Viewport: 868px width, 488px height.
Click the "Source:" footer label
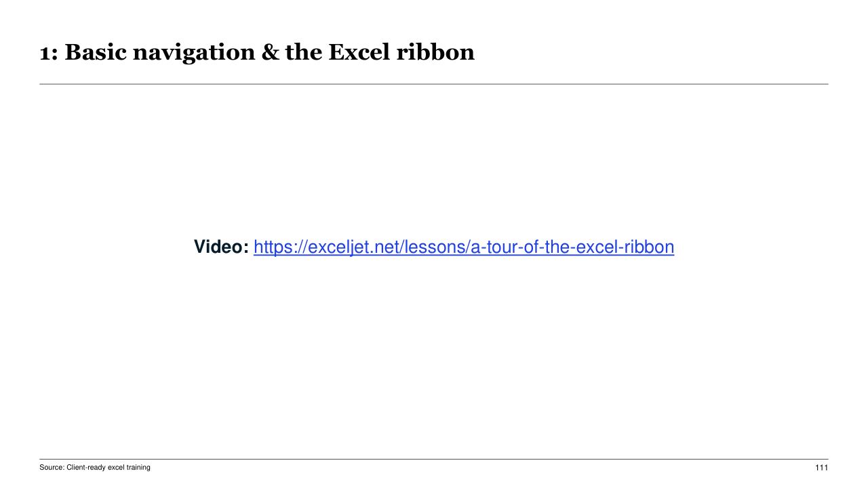52,468
